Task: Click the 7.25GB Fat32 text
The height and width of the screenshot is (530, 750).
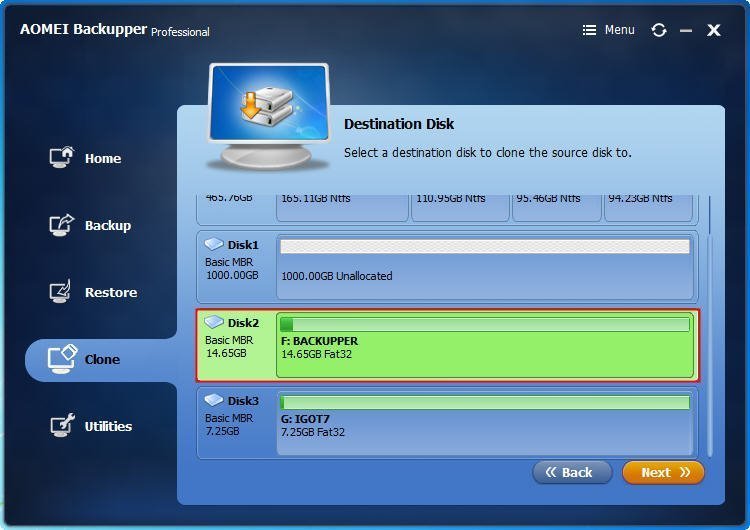Action: [x=313, y=432]
